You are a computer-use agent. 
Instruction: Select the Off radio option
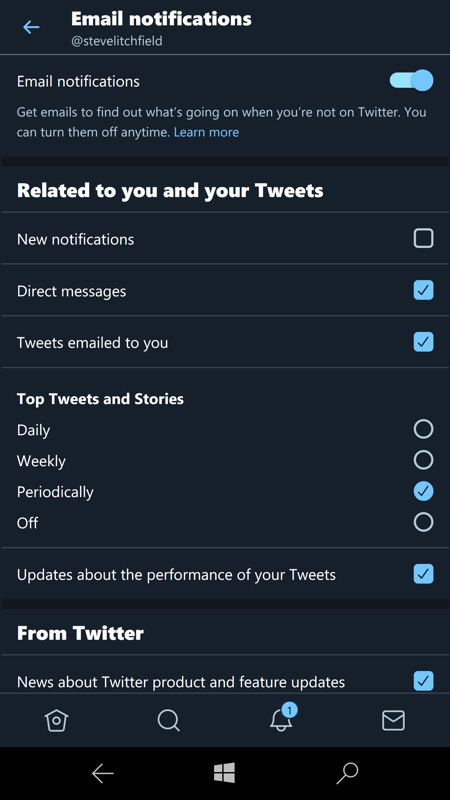coord(423,522)
